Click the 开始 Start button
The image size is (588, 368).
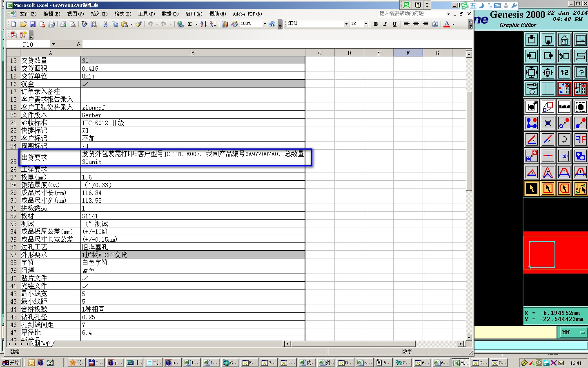(11, 363)
